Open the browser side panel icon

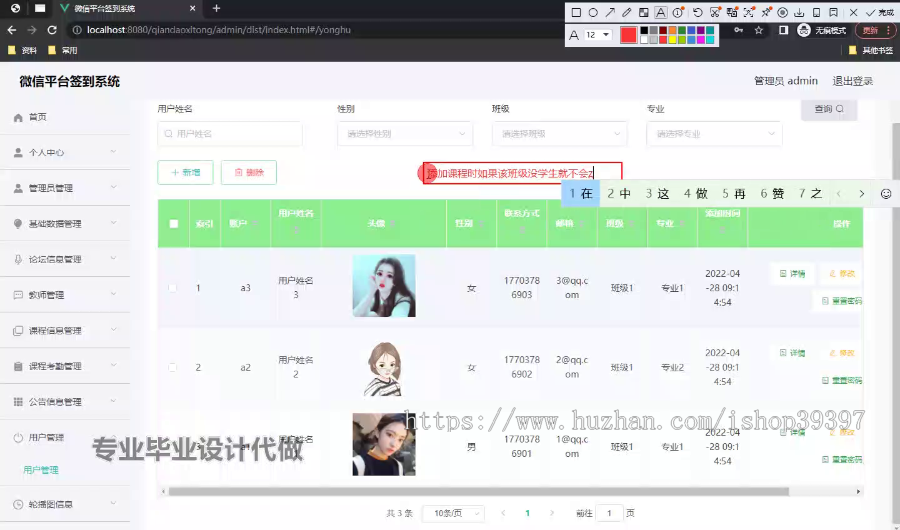[x=783, y=30]
